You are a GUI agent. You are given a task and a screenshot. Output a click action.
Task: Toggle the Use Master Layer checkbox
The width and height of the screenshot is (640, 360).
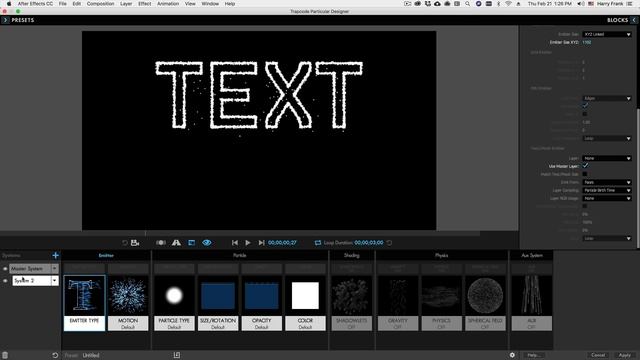[585, 166]
